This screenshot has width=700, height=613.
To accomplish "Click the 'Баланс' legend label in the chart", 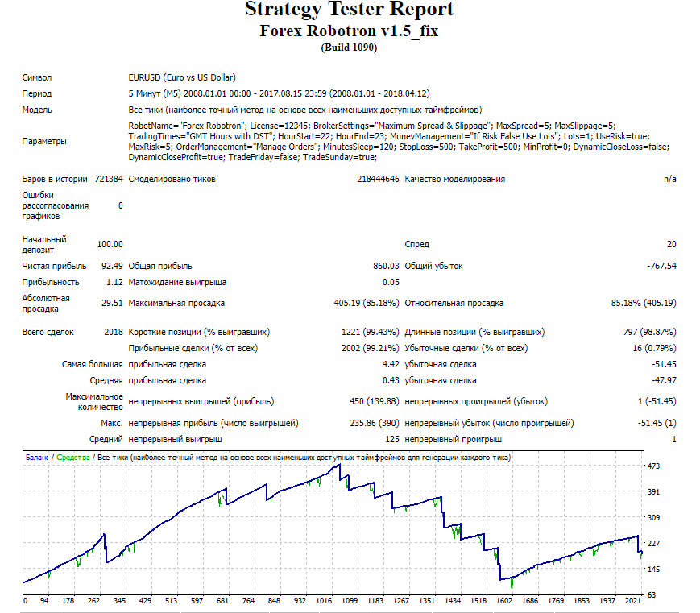I will pos(37,458).
